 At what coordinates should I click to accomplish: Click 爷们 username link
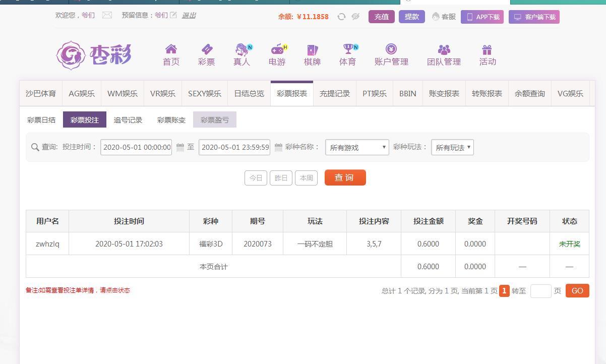(88, 15)
